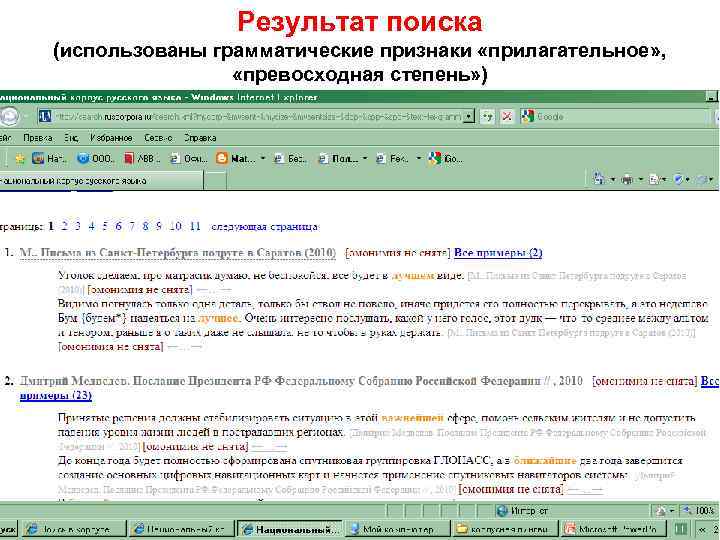Go to results page 10
Image resolution: width=720 pixels, height=540 pixels.
tap(175, 226)
